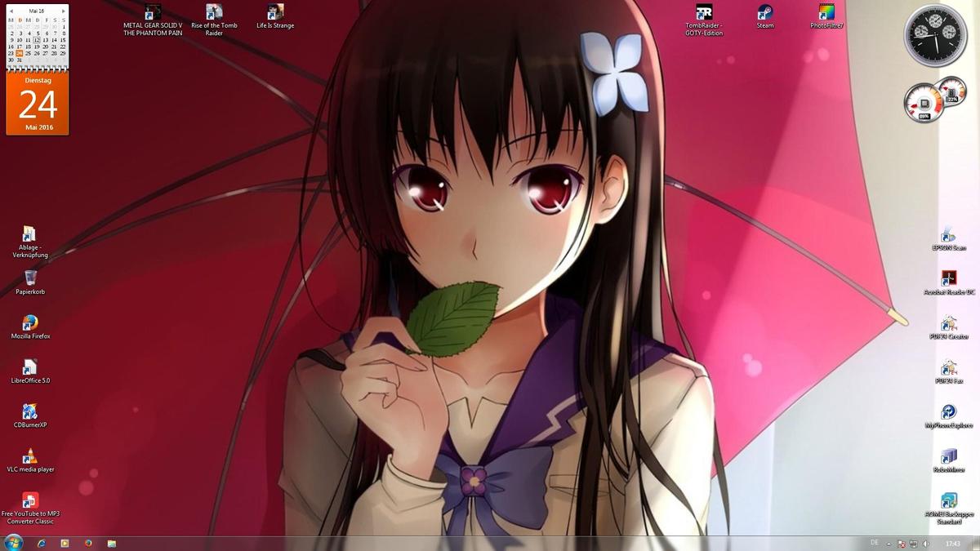
Task: Click the network tray icon
Action: (x=913, y=544)
